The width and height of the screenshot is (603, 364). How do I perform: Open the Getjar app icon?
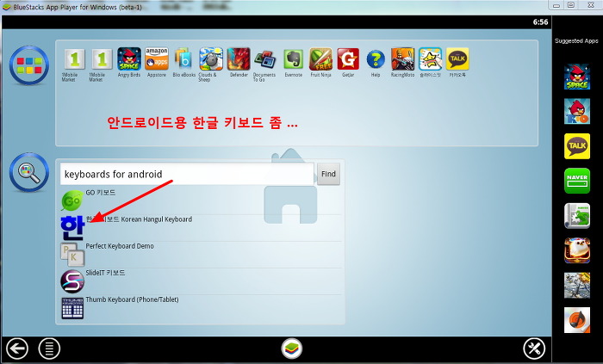pos(348,59)
